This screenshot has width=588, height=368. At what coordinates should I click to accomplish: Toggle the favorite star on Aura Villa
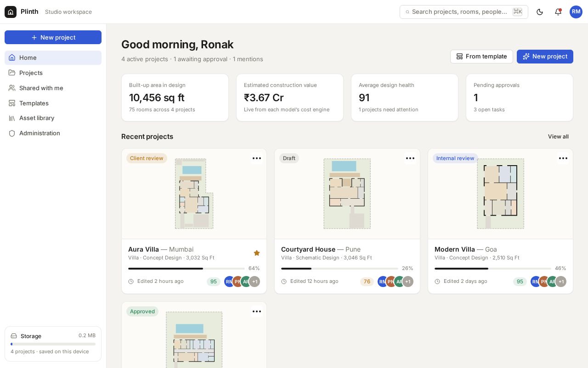pyautogui.click(x=257, y=253)
